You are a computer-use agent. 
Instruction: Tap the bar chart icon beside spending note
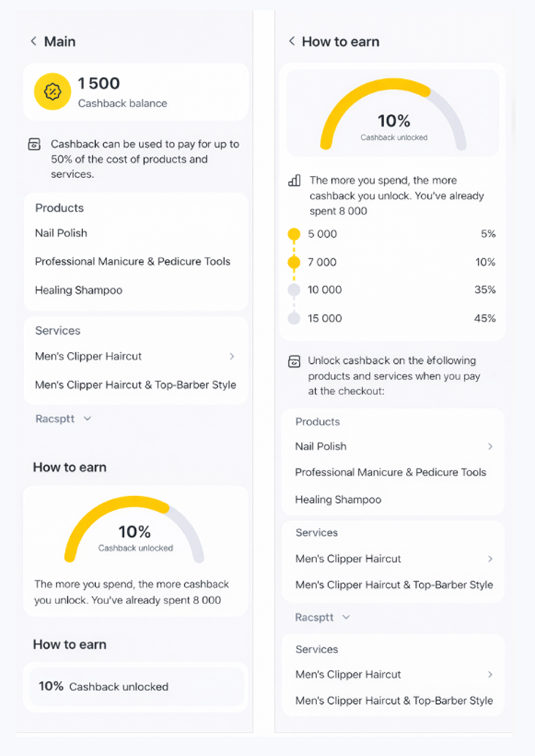point(294,181)
